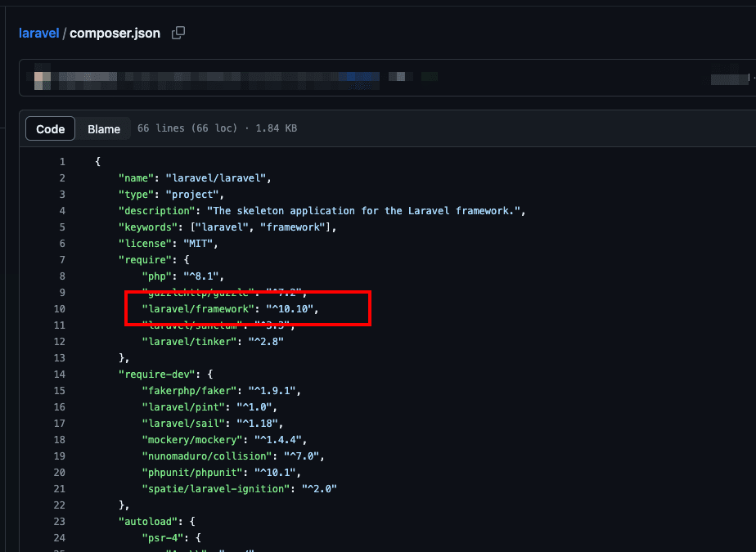Select the Code tab
This screenshot has height=552, width=756.
click(x=50, y=128)
